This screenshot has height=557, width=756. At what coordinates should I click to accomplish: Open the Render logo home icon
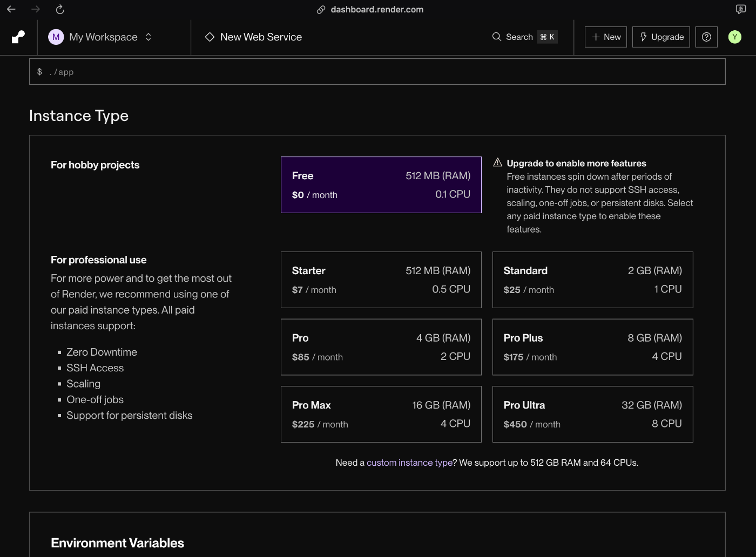pyautogui.click(x=18, y=37)
